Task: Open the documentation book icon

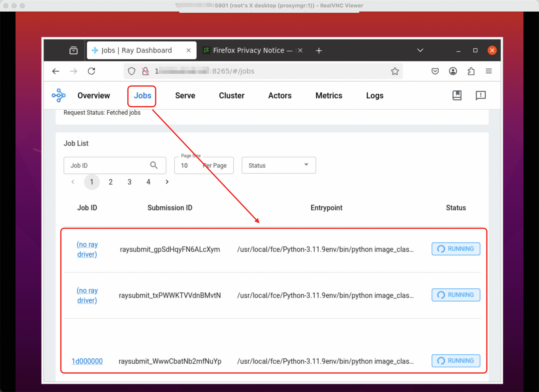Action: point(457,96)
